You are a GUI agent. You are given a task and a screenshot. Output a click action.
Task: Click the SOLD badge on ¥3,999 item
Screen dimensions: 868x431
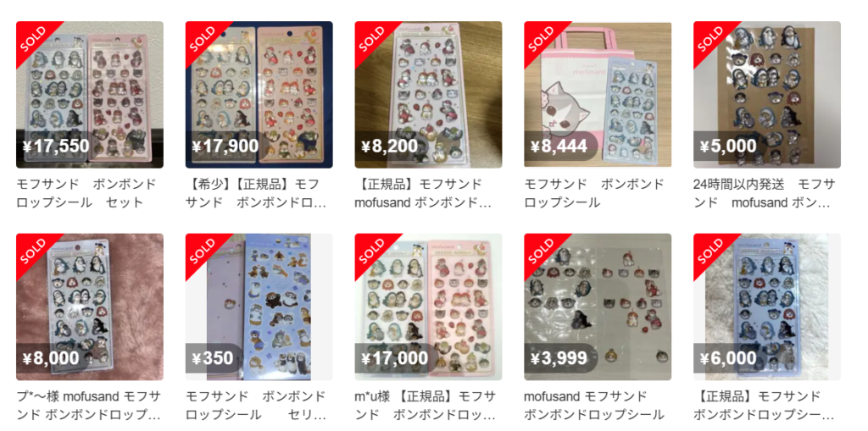tap(542, 251)
